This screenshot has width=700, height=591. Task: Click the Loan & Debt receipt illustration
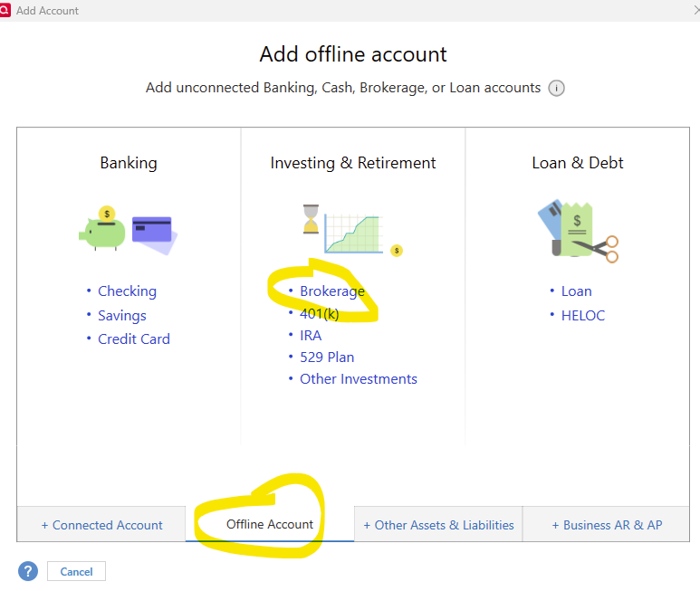pyautogui.click(x=578, y=232)
